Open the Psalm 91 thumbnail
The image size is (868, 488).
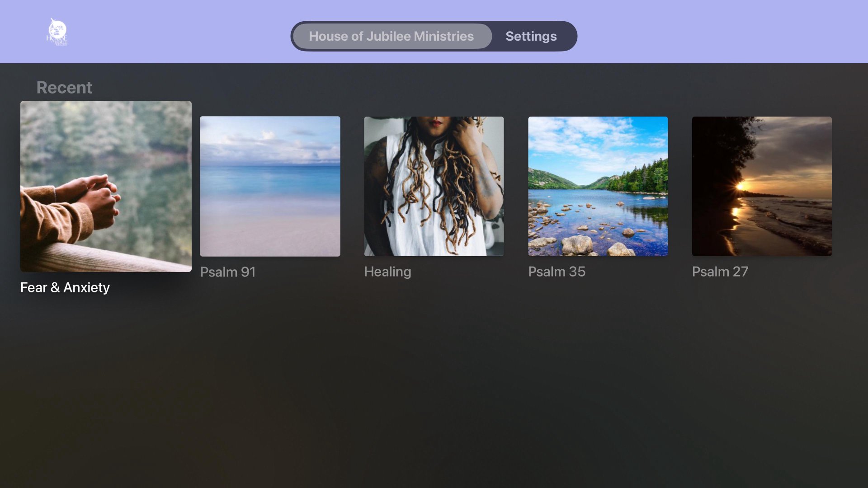[x=270, y=186]
